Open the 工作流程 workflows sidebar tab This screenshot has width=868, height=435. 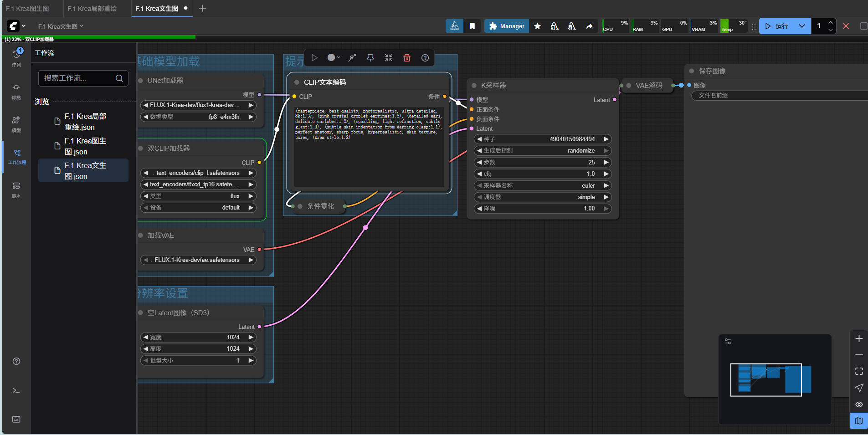(x=17, y=156)
